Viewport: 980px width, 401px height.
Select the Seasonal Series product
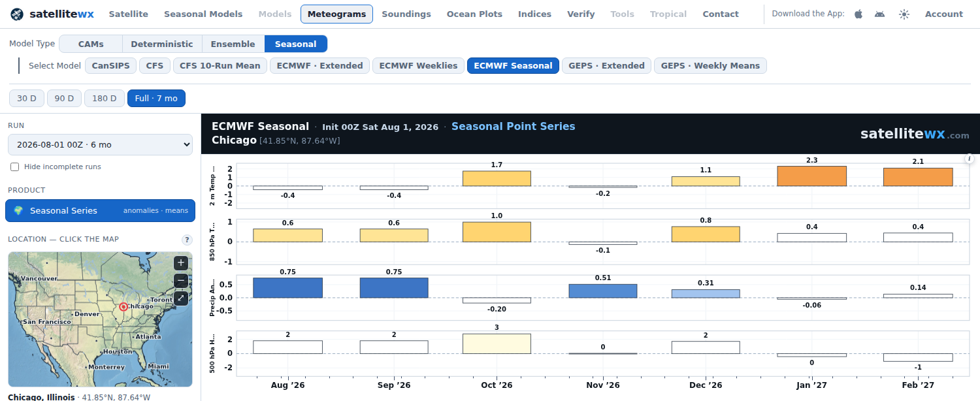pos(101,210)
